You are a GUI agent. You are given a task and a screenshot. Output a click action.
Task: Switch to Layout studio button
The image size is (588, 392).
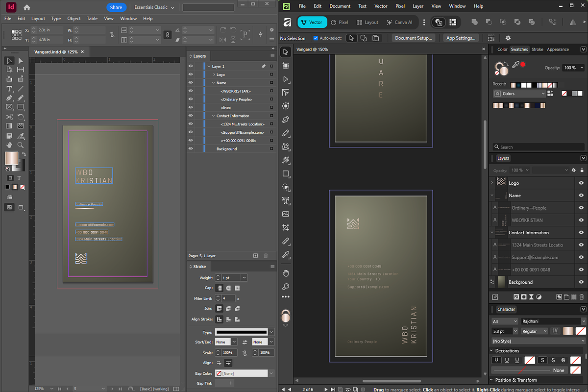367,22
